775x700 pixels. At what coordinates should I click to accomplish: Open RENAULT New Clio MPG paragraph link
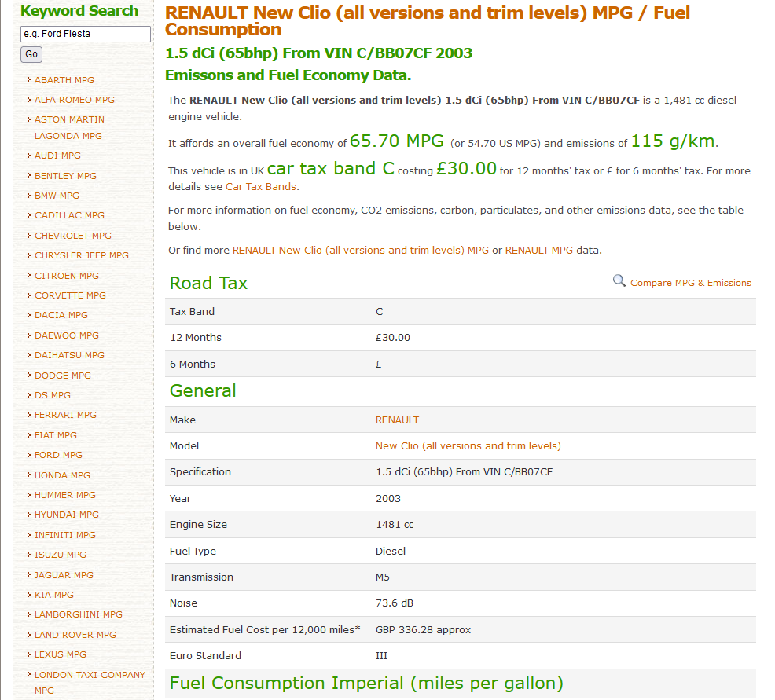[360, 250]
